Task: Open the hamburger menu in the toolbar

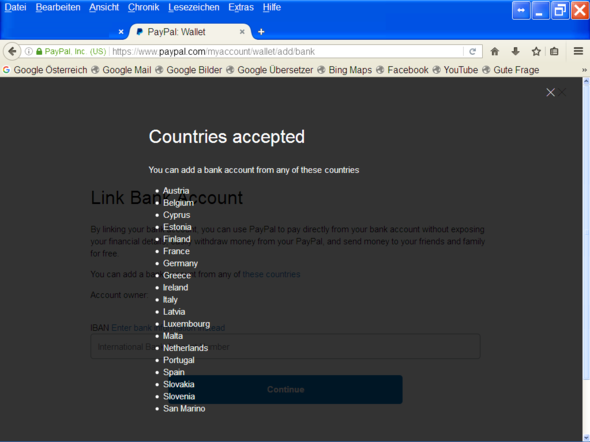Action: tap(578, 51)
